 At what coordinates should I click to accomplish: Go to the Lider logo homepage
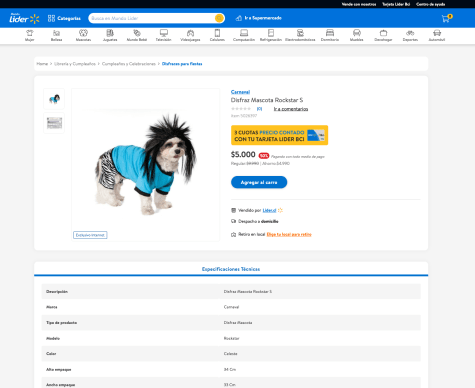[x=24, y=18]
